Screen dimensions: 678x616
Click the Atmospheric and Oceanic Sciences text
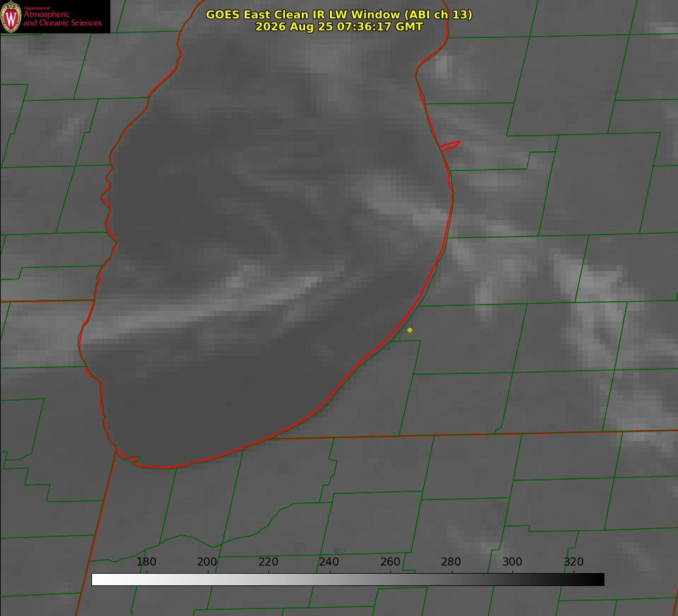tap(62, 18)
